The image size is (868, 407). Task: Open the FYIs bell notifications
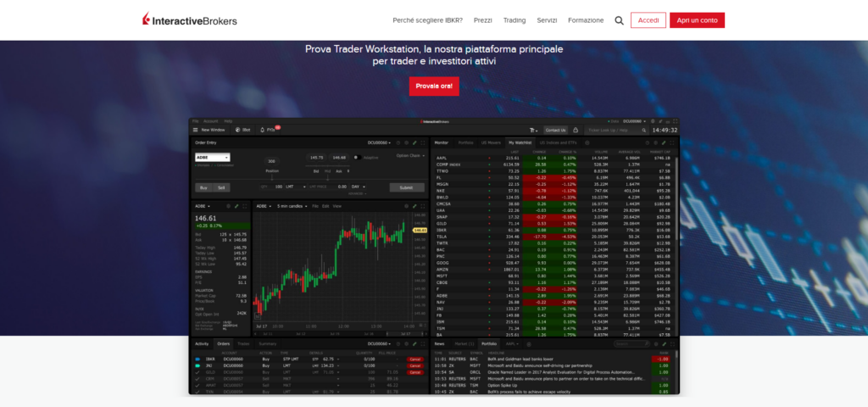pyautogui.click(x=263, y=130)
